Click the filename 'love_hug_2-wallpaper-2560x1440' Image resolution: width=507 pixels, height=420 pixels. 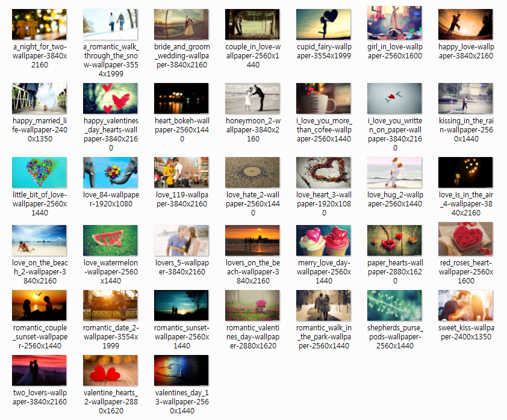(x=395, y=199)
